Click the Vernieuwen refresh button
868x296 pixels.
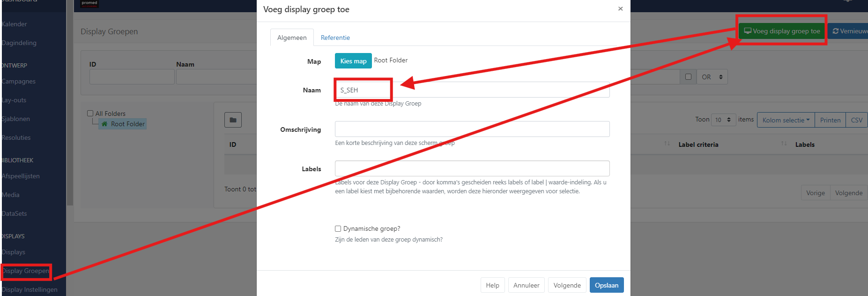849,31
